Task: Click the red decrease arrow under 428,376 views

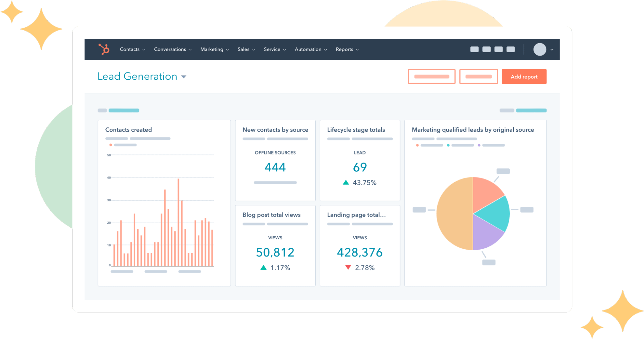Action: click(348, 267)
